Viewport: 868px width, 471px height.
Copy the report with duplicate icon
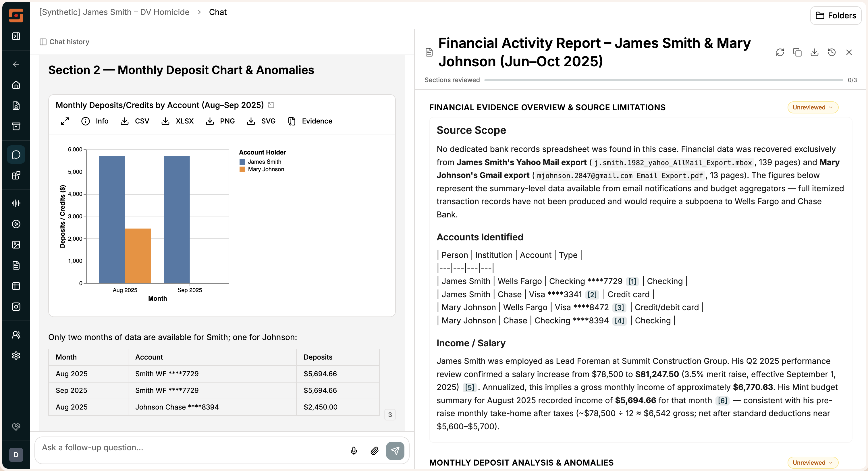(797, 52)
